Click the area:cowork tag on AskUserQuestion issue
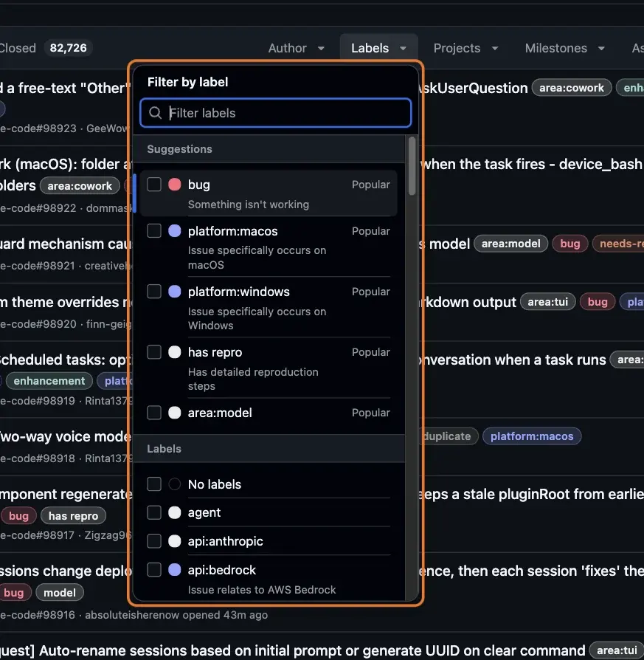This screenshot has height=660, width=644. 571,88
